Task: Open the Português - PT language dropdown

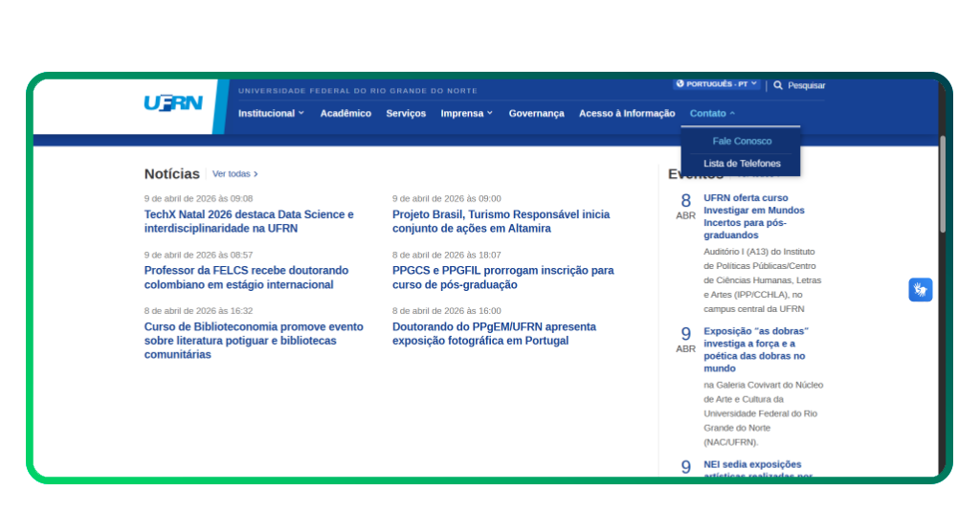Action: pos(717,84)
